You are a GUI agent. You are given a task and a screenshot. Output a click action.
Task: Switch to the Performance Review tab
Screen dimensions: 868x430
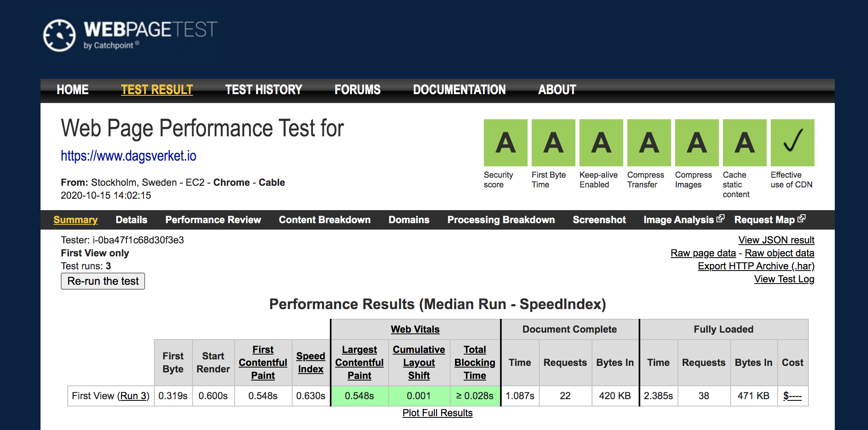point(213,220)
